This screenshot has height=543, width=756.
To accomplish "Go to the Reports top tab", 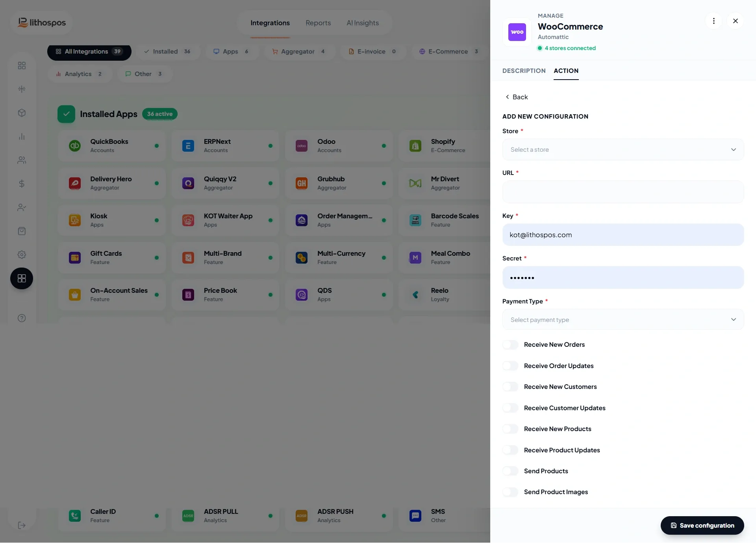I will point(318,23).
